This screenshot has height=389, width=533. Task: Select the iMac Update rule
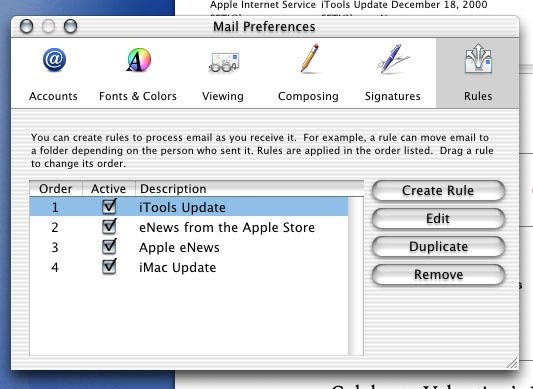(x=189, y=267)
